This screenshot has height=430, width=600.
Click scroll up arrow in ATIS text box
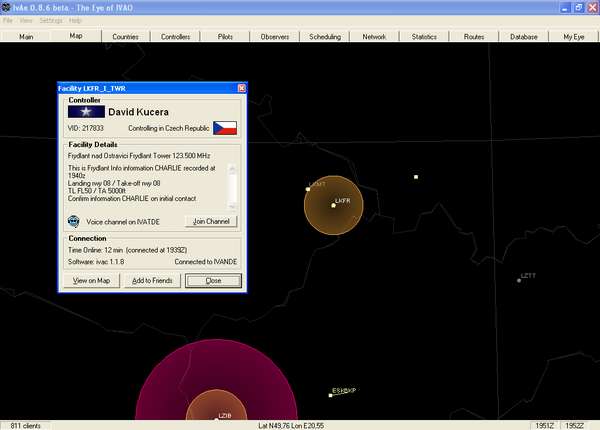click(232, 168)
